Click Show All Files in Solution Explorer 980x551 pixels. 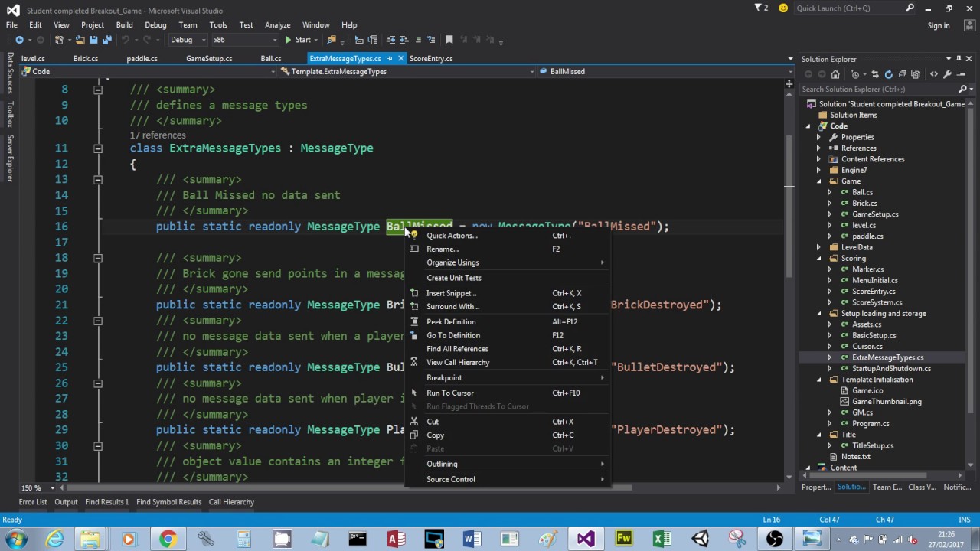tap(916, 74)
